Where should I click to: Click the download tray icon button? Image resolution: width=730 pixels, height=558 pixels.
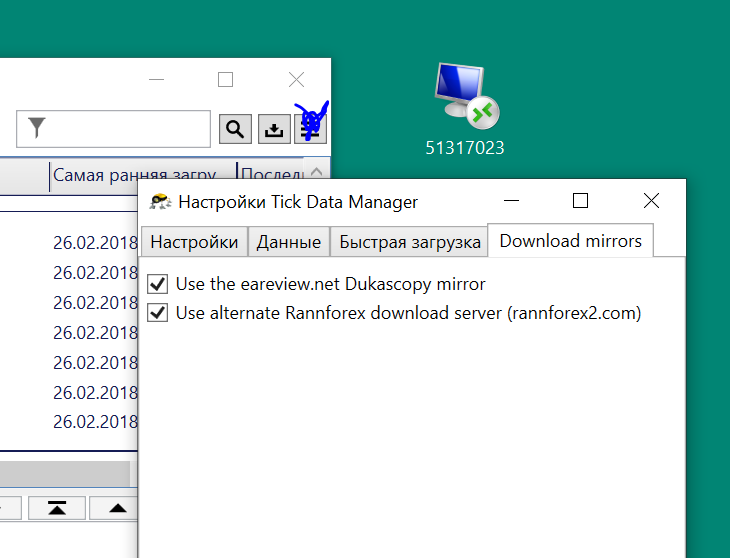point(274,129)
